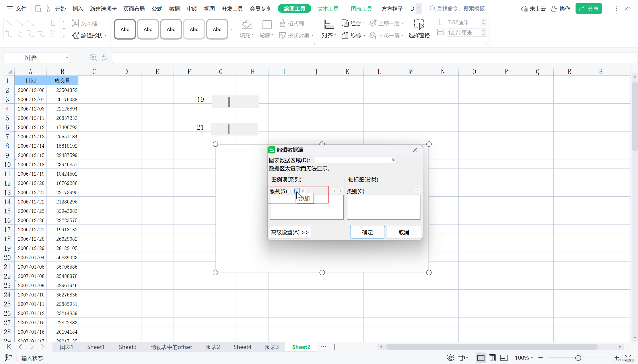Click the add new sheet plus icon

pyautogui.click(x=334, y=347)
